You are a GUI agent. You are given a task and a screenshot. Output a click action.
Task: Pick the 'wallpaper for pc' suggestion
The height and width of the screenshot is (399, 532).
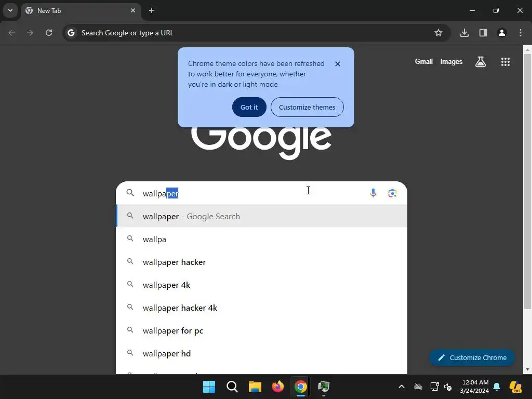tap(262, 330)
